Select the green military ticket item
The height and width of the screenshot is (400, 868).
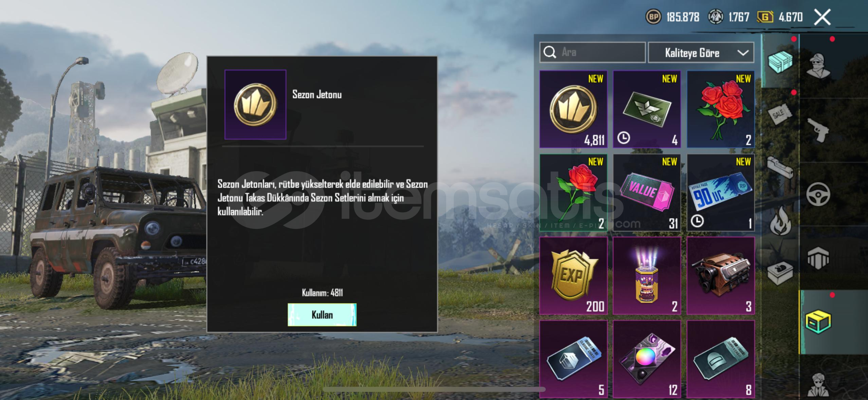click(647, 109)
